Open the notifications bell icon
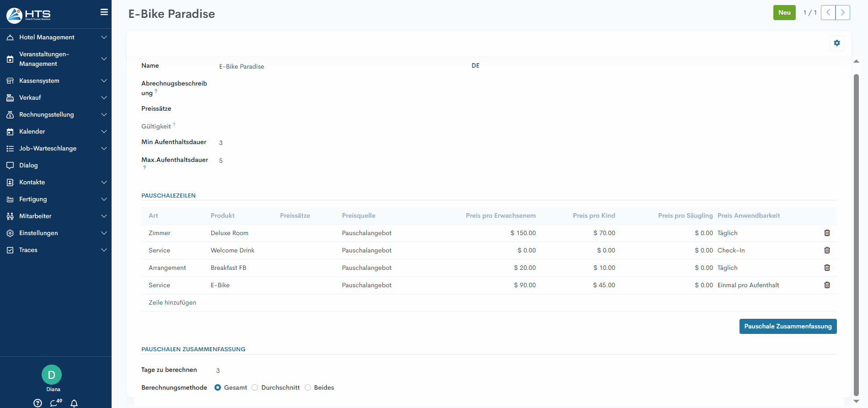The image size is (868, 408). click(x=74, y=403)
